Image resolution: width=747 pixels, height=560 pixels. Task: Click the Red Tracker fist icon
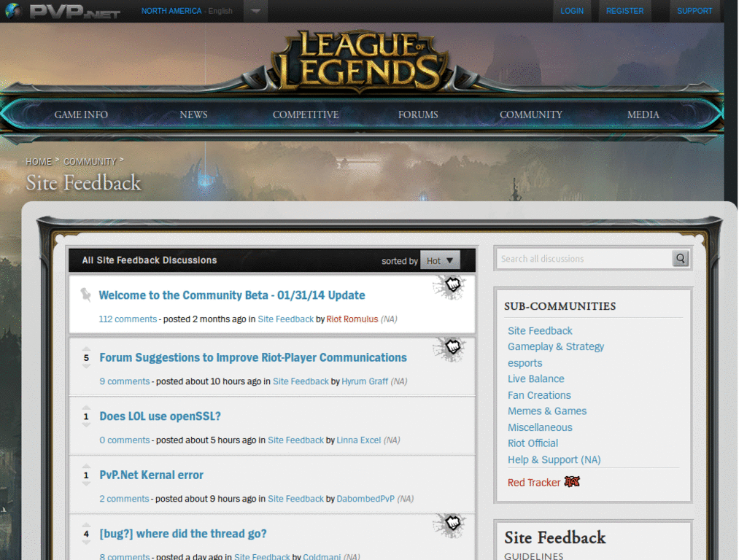572,482
